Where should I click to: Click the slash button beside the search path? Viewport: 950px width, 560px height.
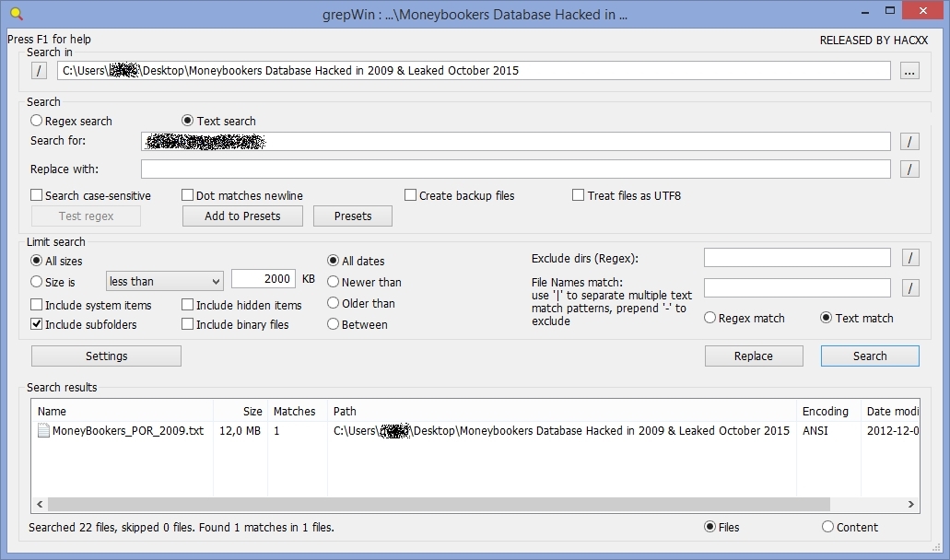click(x=39, y=71)
